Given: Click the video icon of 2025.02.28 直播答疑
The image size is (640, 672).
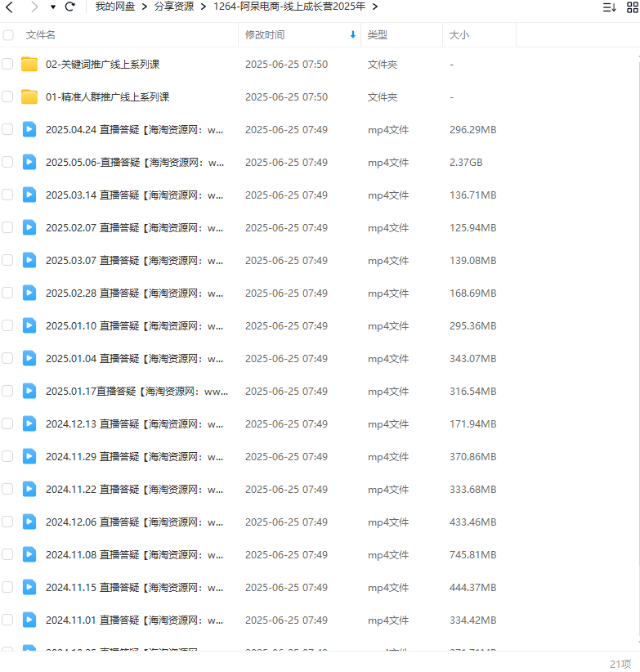Looking at the screenshot, I should 29,293.
